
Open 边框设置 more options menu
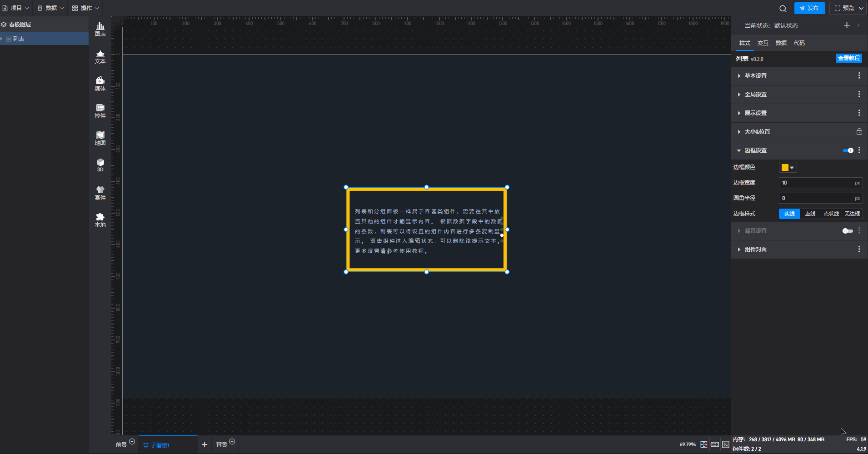(859, 150)
